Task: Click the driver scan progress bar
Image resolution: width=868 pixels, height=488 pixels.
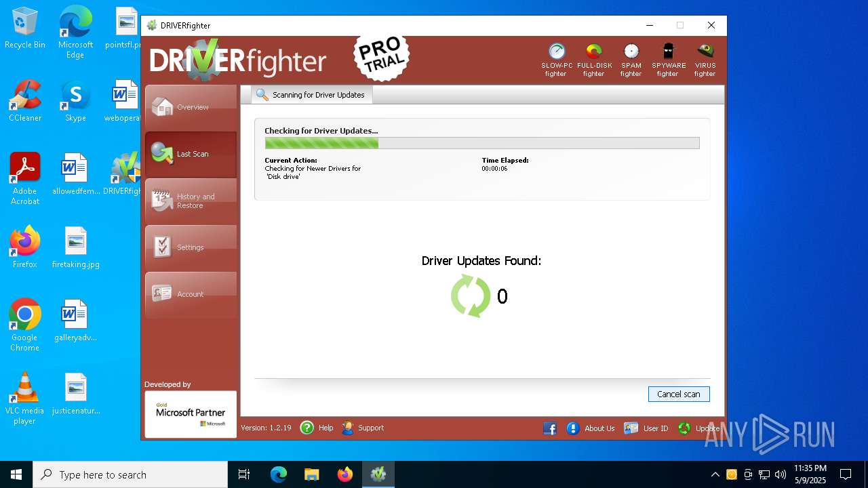Action: 482,143
